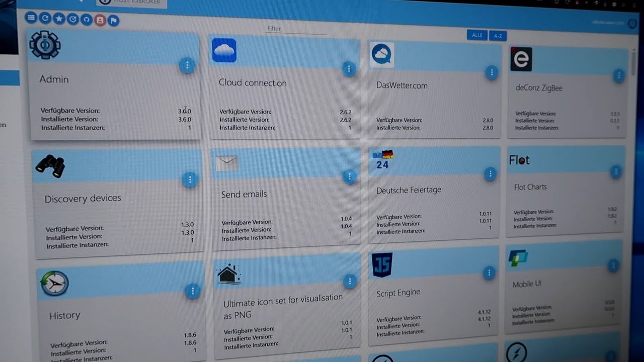Open Deutsche Feiertage card three-dot menu
644x362 pixels.
[490, 174]
